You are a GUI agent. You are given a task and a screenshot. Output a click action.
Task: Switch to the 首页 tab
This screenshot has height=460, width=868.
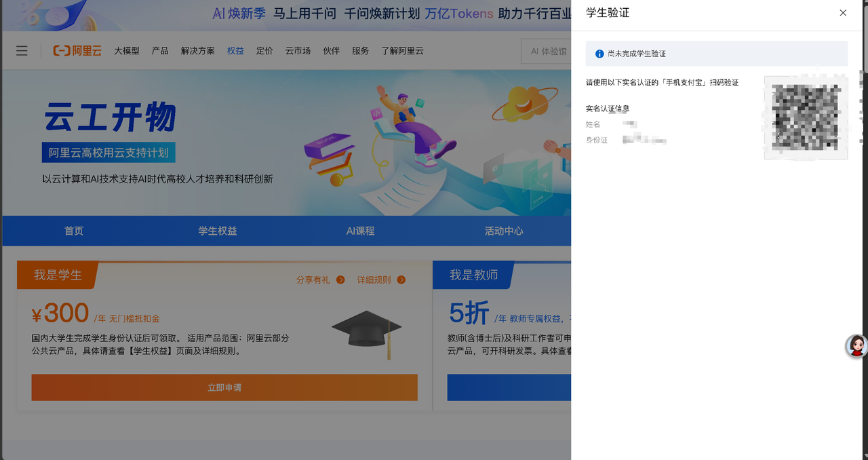click(74, 231)
